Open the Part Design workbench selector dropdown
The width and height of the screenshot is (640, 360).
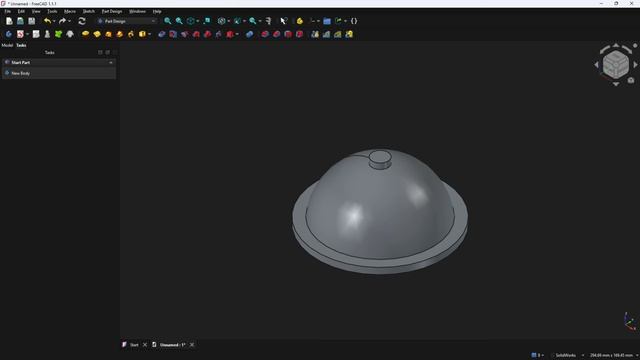tap(127, 21)
